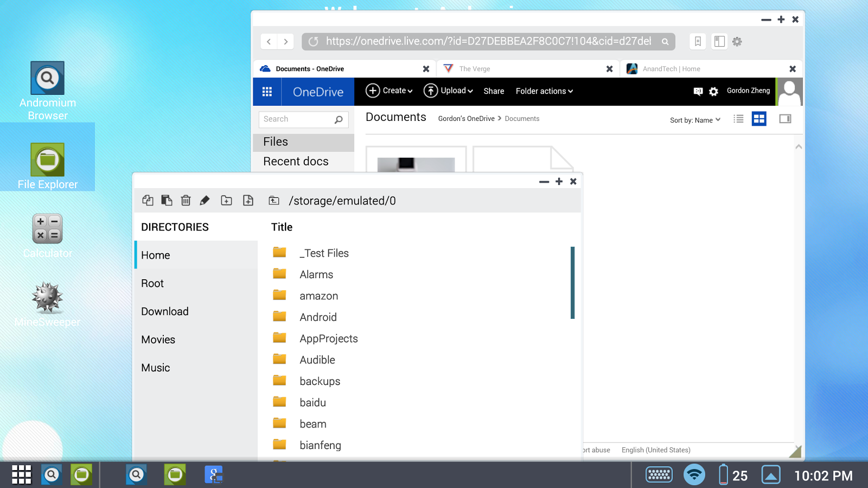Open the Sort by Name dropdown
Viewport: 868px width, 488px height.
point(695,120)
